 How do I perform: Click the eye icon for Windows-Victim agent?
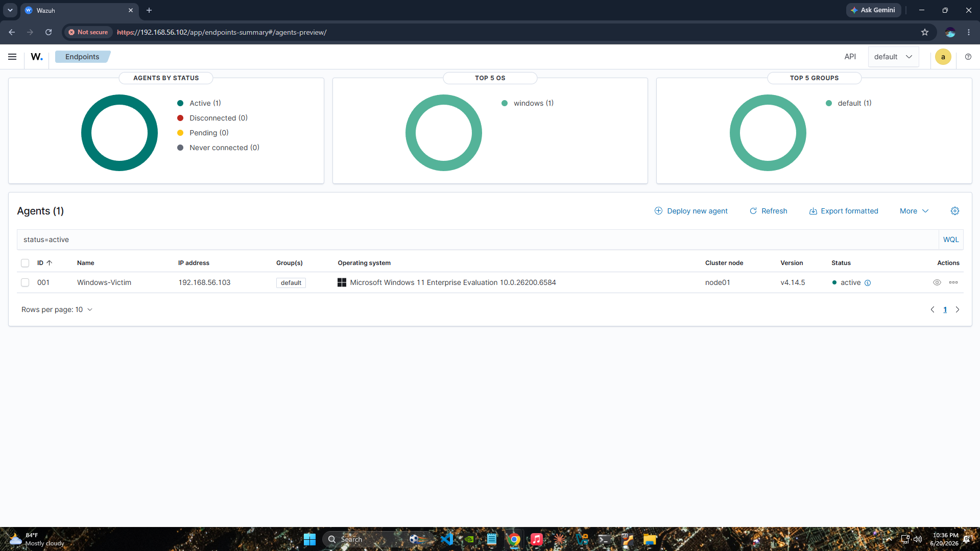coord(937,282)
